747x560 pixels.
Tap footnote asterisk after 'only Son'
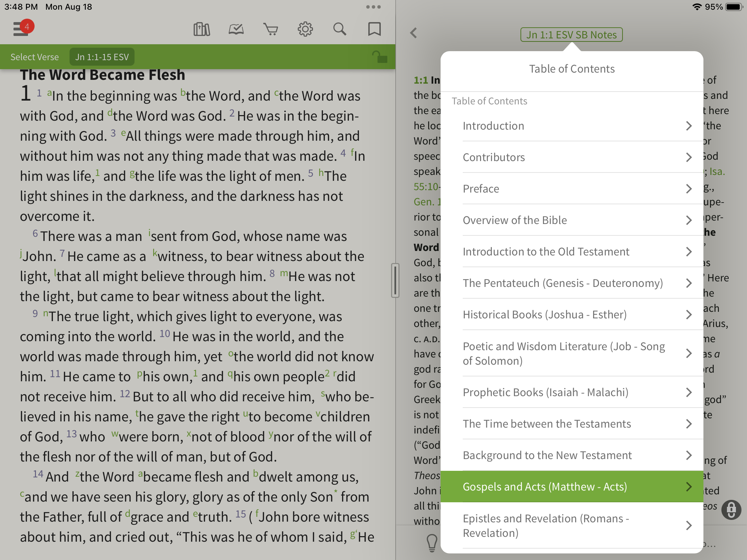[x=335, y=492]
